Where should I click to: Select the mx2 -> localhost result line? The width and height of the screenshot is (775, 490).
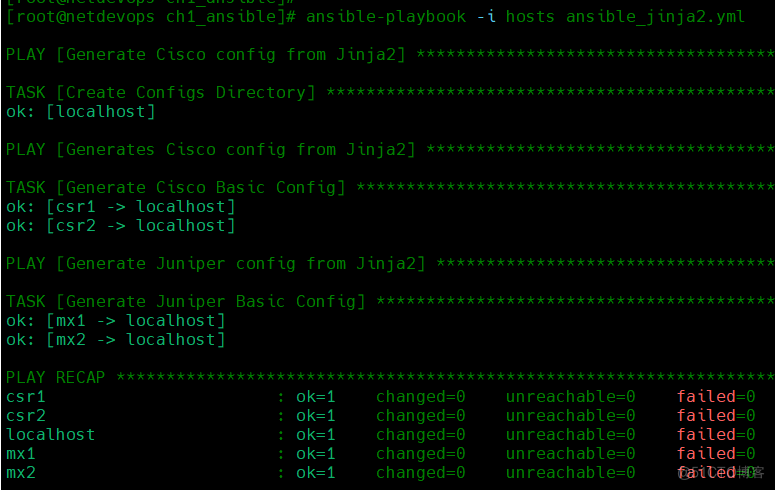point(115,340)
